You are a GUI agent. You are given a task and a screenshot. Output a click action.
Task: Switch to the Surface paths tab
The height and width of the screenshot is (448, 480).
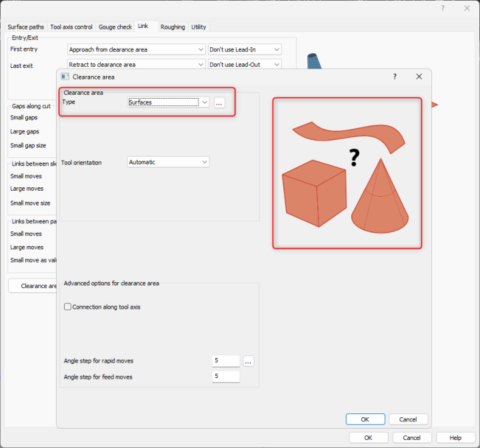click(26, 27)
